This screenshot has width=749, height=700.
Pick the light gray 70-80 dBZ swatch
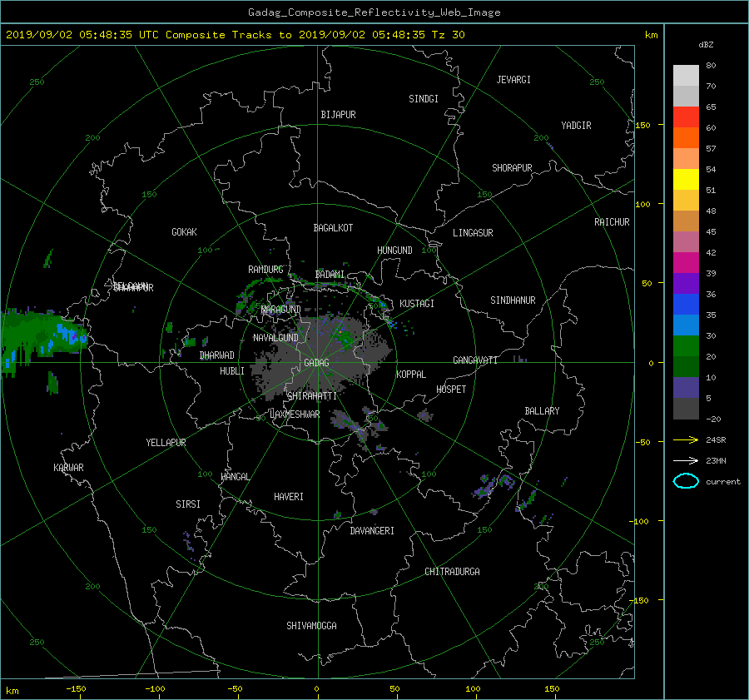tap(686, 76)
